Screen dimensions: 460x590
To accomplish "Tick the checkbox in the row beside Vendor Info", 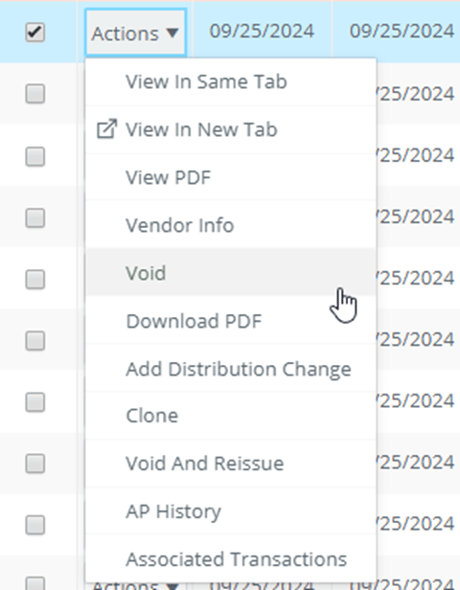I will [x=35, y=218].
